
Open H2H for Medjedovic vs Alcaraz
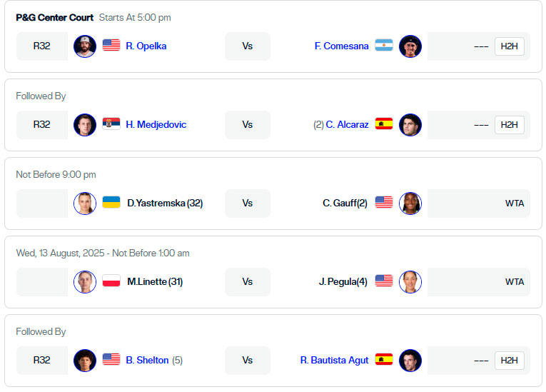[509, 125]
